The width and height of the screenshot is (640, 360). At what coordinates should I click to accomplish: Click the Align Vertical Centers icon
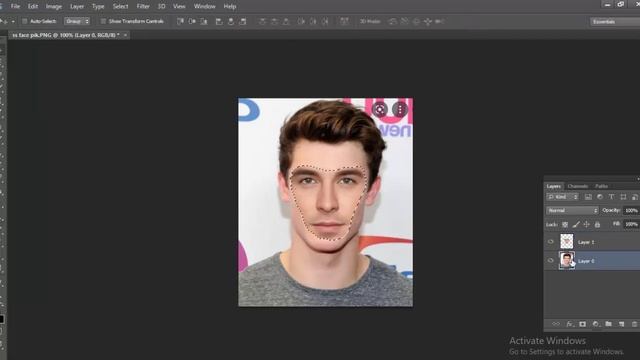(192, 21)
